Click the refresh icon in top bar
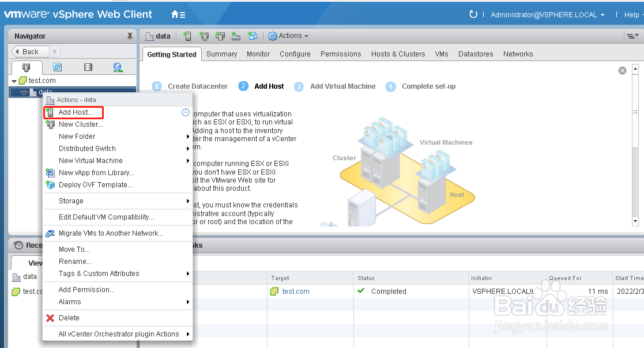 coord(473,14)
